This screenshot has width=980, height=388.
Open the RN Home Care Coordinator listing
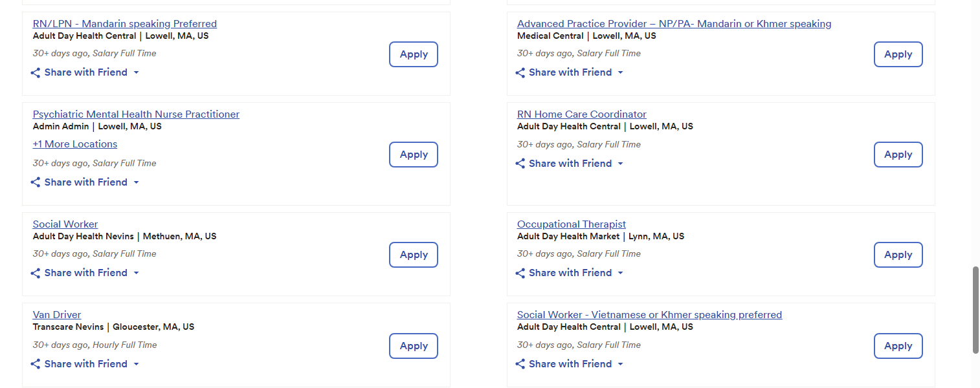coord(581,114)
